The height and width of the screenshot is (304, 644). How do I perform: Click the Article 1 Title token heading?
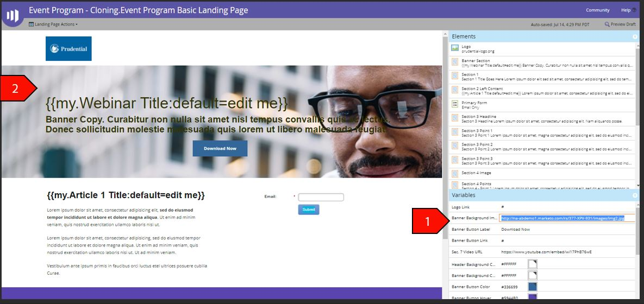[x=126, y=195]
